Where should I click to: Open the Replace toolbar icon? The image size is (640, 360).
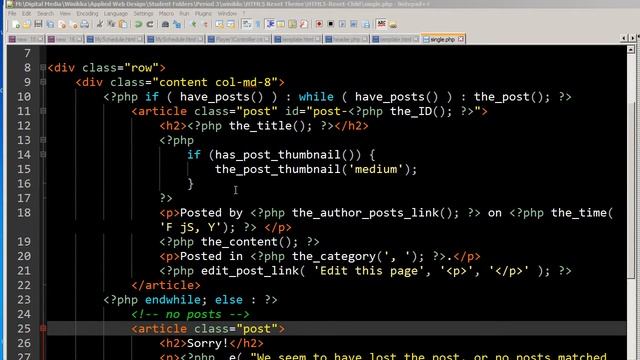coord(177,24)
